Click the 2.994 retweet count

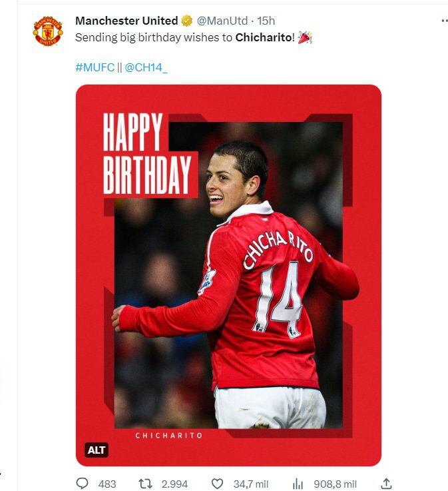tap(174, 484)
